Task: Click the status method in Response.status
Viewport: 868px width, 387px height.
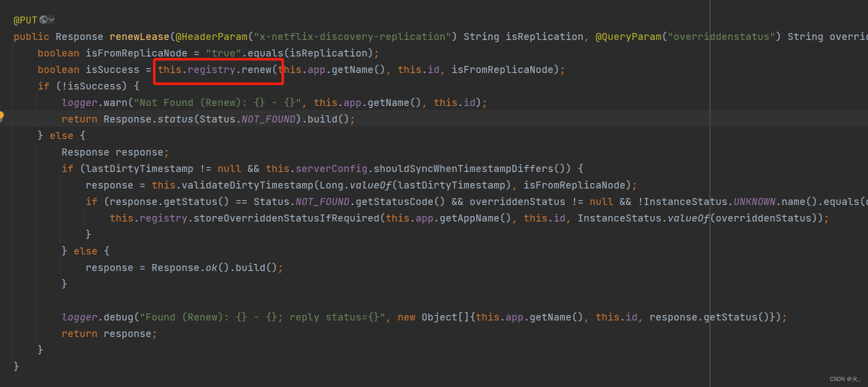Action: (x=175, y=119)
